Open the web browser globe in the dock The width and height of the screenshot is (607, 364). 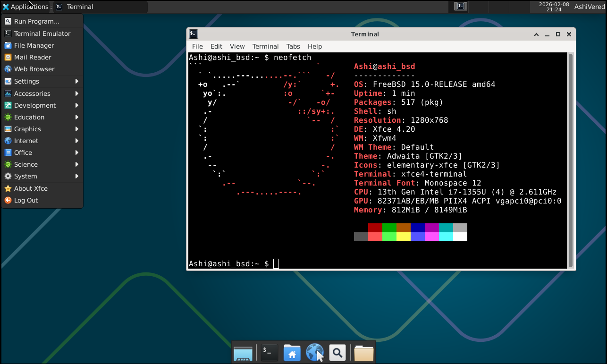click(315, 353)
